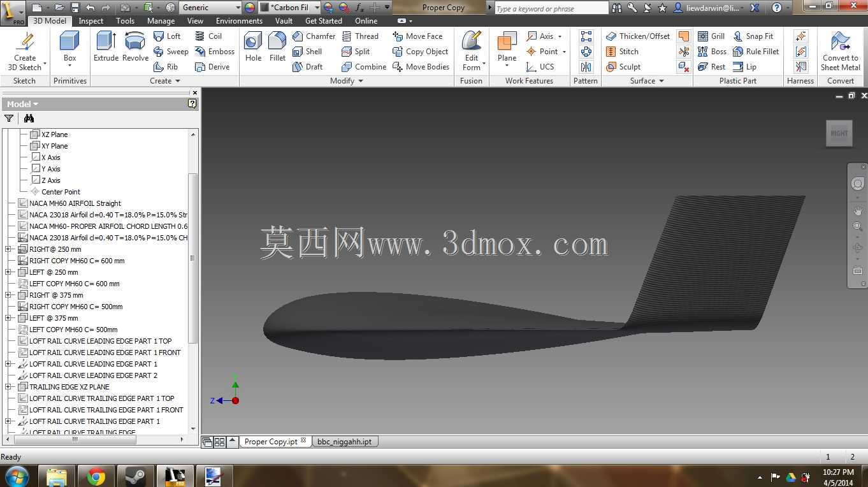868x487 pixels.
Task: Open the Edit Form tool
Action: [472, 51]
